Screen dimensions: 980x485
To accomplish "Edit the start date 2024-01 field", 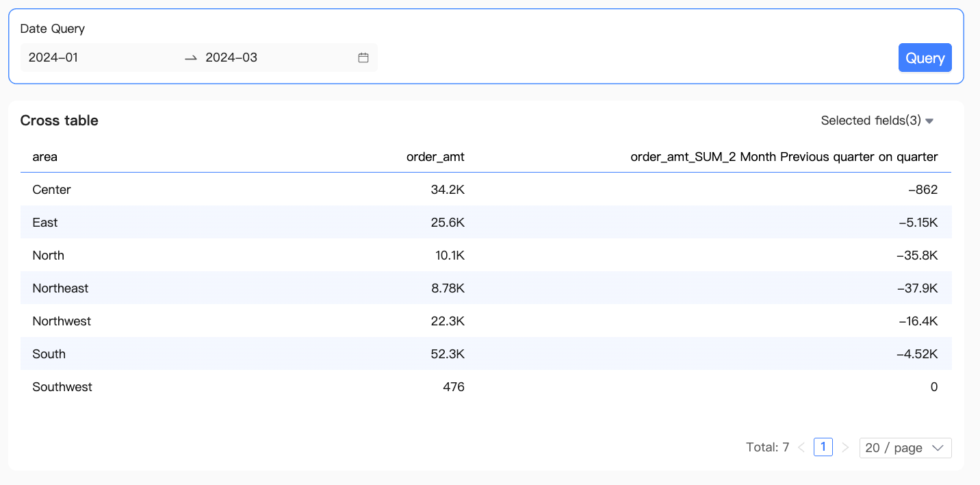I will pyautogui.click(x=53, y=58).
